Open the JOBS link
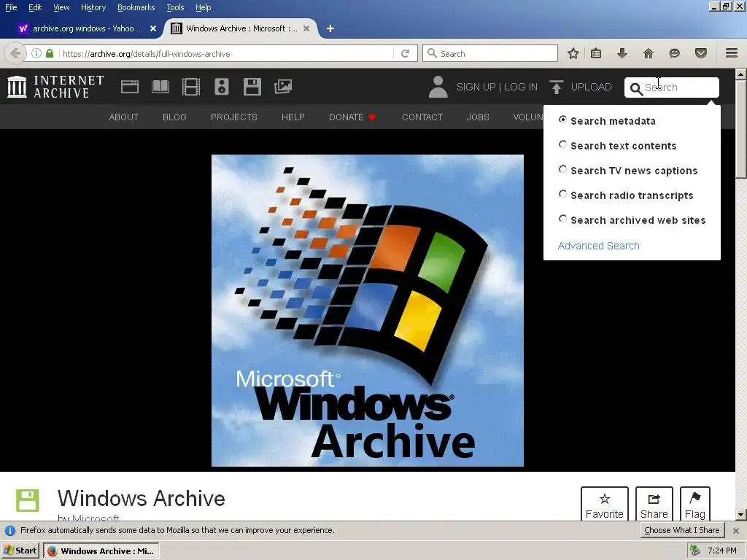747x560 pixels. click(478, 117)
